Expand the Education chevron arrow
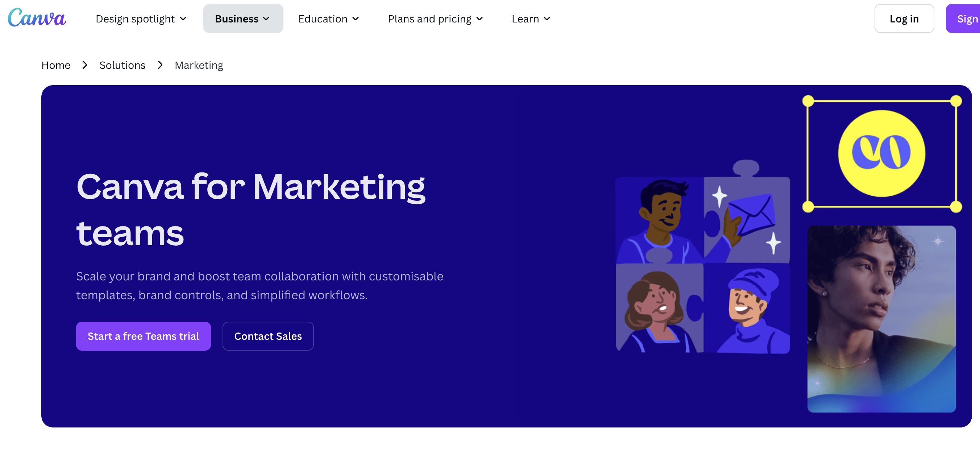This screenshot has width=980, height=455. click(356, 18)
